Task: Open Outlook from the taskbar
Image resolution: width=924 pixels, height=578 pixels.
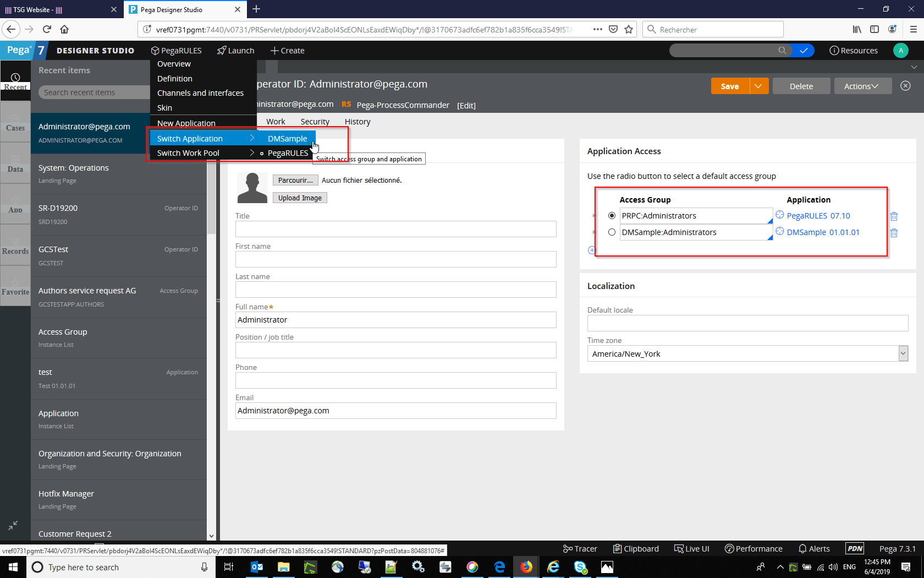Action: 257,567
